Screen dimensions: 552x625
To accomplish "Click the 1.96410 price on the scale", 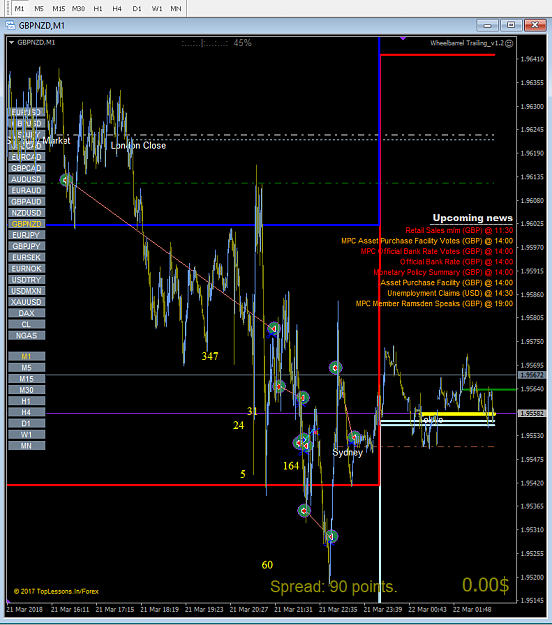I will point(532,59).
